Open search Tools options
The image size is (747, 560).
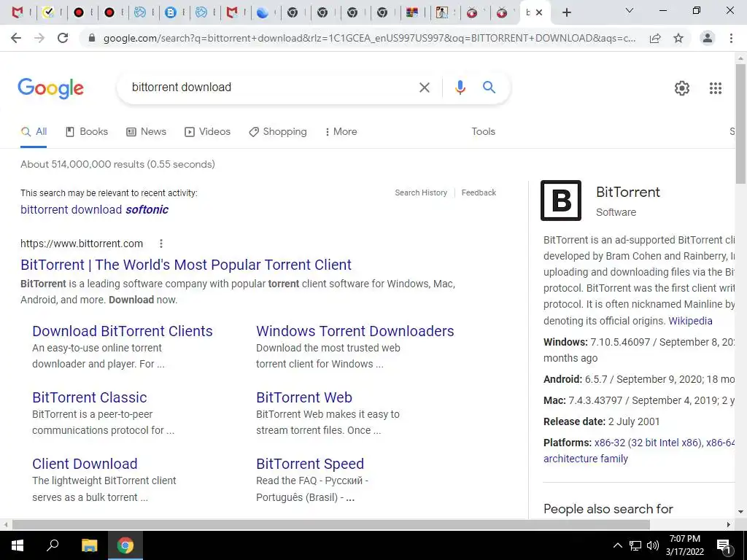coord(483,132)
